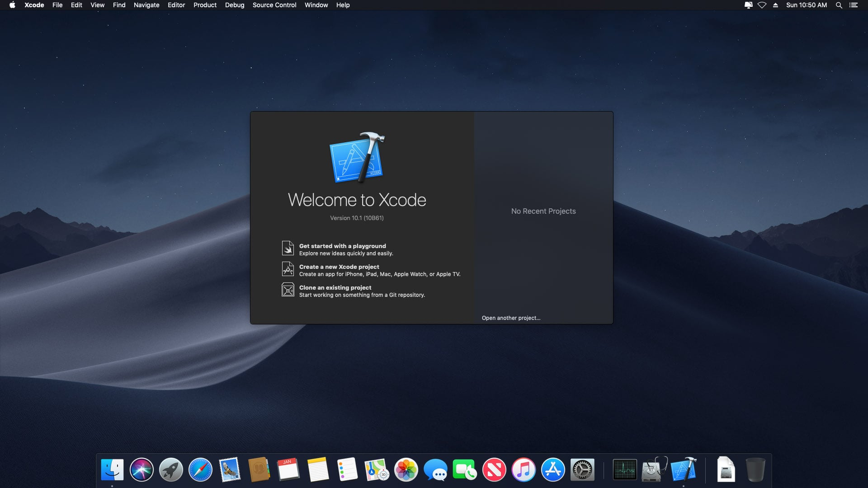
Task: Select 'Clone an existing project'
Action: coord(335,287)
